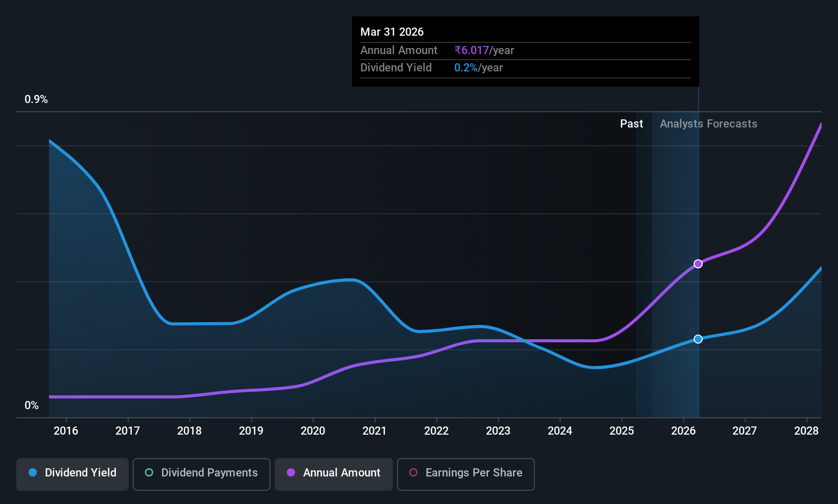This screenshot has width=838, height=504.
Task: Click the 2028 x-axis label
Action: (806, 431)
